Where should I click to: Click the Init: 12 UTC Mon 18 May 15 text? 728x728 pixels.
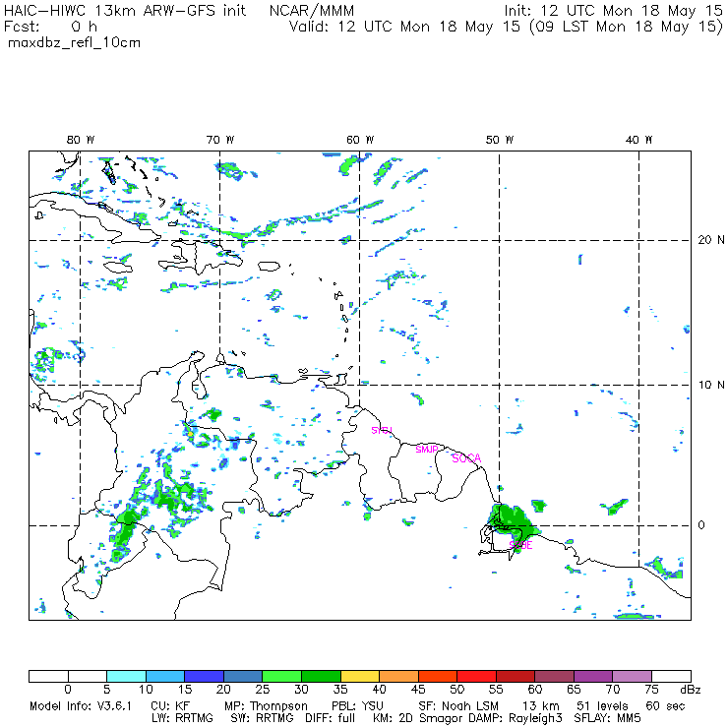pos(613,11)
